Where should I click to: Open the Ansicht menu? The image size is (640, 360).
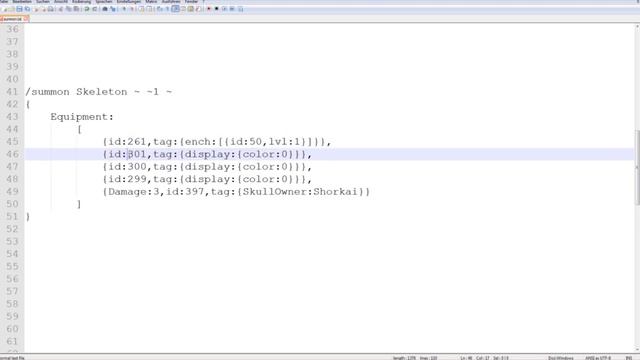click(61, 2)
